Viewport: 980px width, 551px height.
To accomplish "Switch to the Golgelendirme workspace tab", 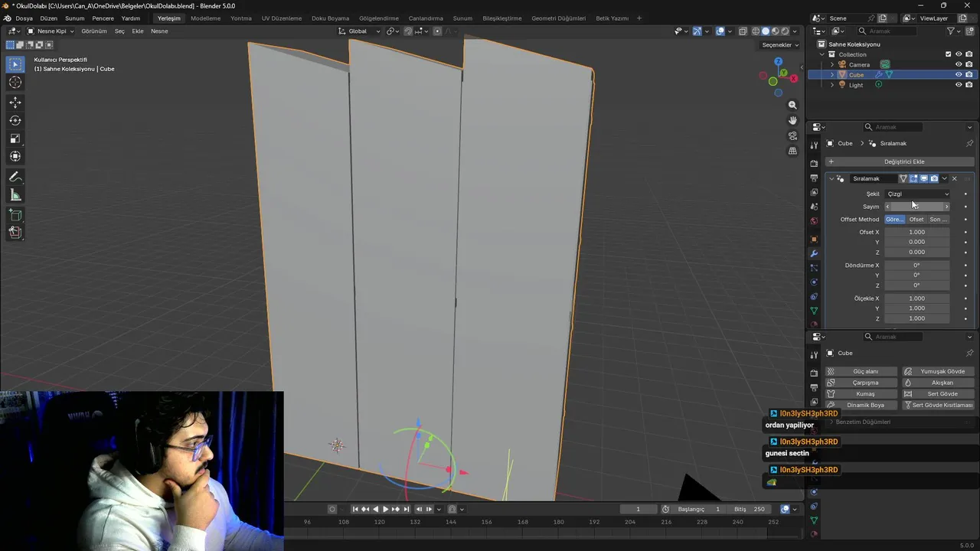I will [379, 18].
